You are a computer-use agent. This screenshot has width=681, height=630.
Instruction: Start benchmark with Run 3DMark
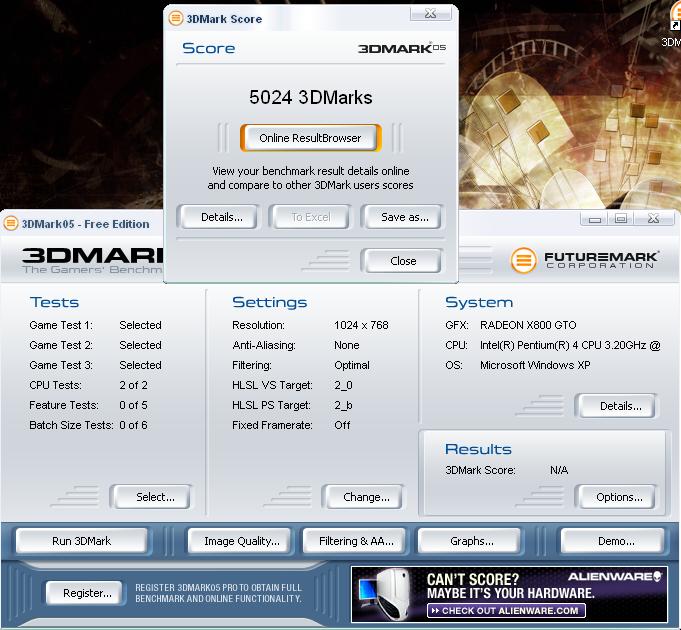tap(82, 541)
